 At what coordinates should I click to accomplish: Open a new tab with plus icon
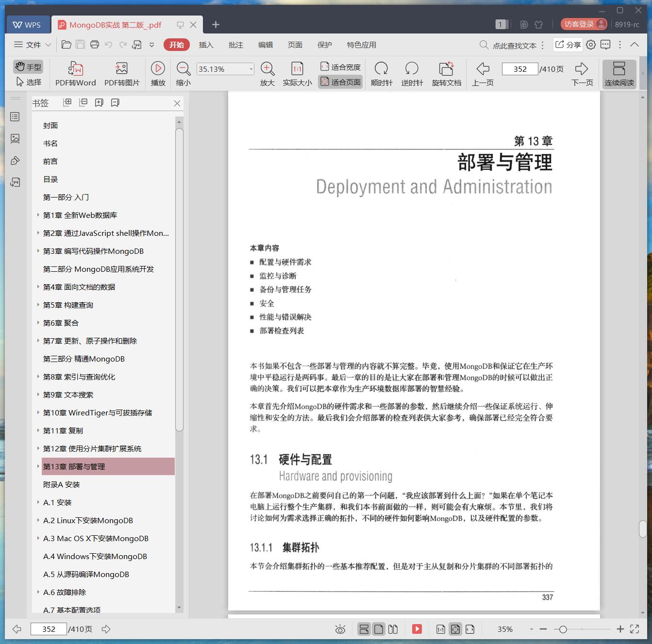(x=216, y=24)
